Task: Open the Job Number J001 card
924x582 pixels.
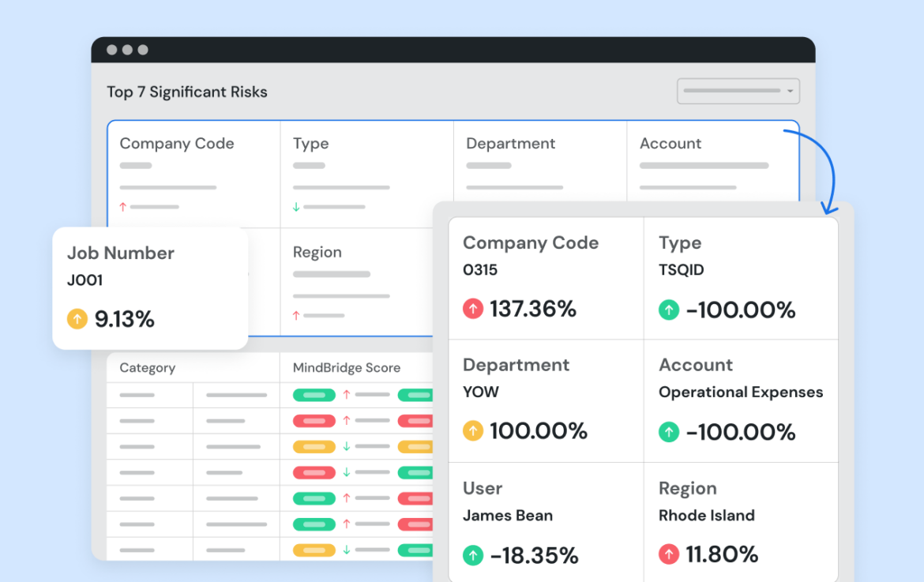Action: coord(150,288)
